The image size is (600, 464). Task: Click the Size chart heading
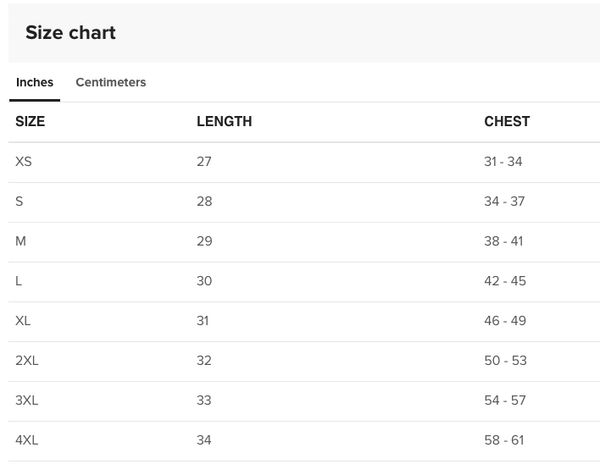point(70,33)
